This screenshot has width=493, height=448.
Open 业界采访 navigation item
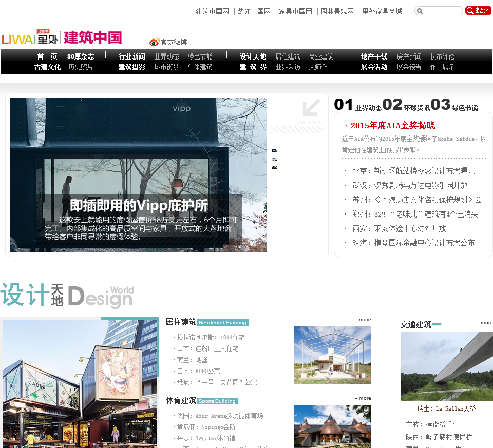click(x=288, y=67)
